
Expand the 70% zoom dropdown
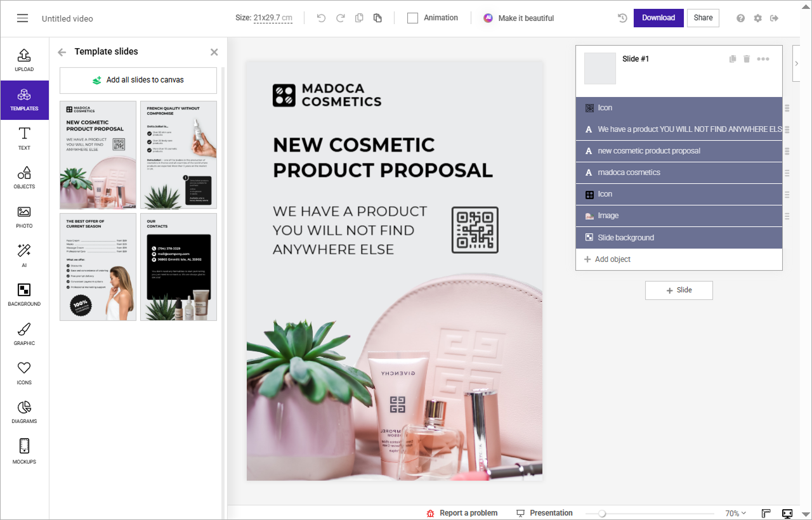(735, 513)
